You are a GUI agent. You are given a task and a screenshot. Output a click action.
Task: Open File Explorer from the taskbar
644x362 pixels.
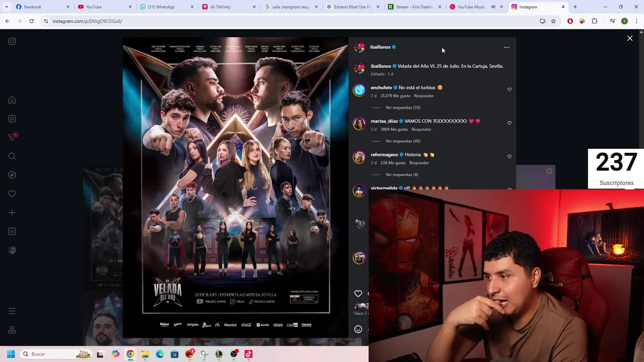[145, 354]
